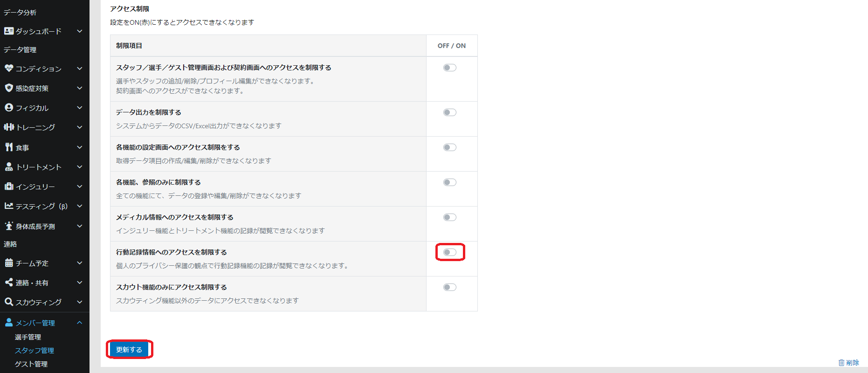Open the トレーニング menu label
Viewport: 868px width, 373px height.
tap(35, 127)
